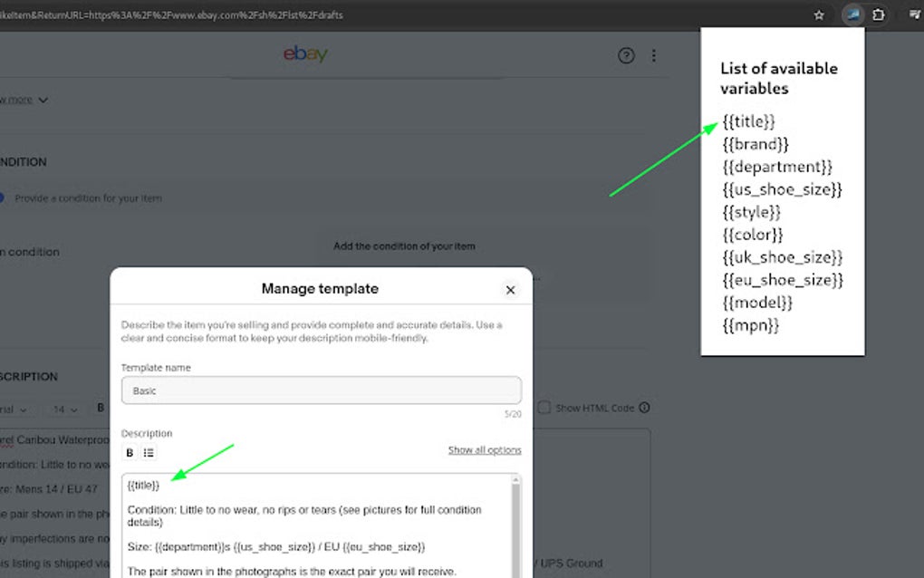The width and height of the screenshot is (924, 578).
Task: Click the 'Manage template' dialog title
Action: tap(320, 289)
